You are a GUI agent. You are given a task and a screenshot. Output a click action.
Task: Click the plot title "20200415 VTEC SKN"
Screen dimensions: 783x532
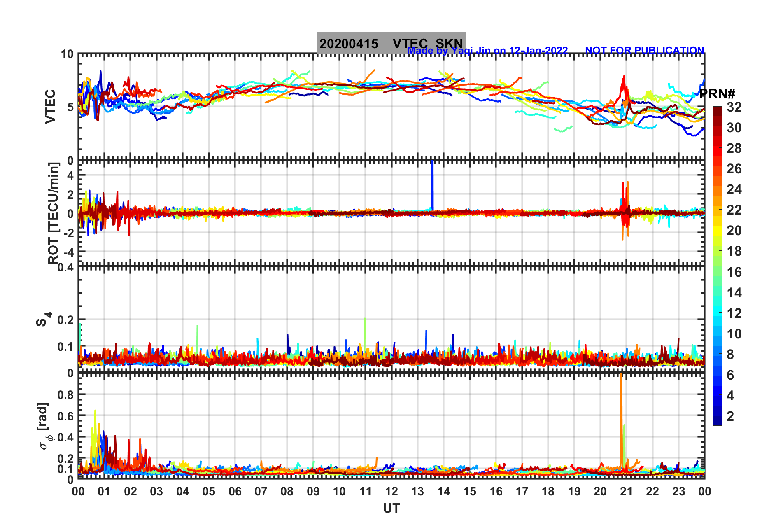point(391,43)
